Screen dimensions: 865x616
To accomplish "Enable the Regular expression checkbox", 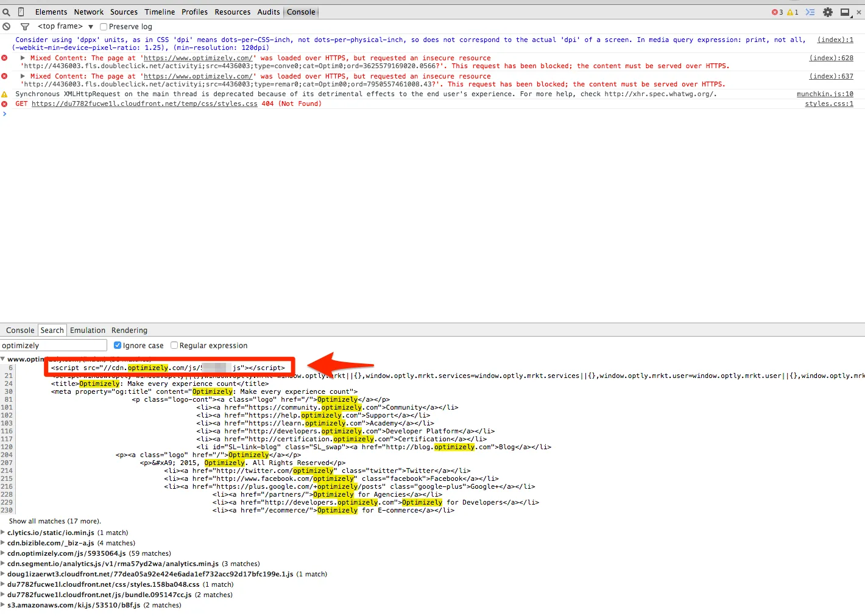I will coord(174,345).
